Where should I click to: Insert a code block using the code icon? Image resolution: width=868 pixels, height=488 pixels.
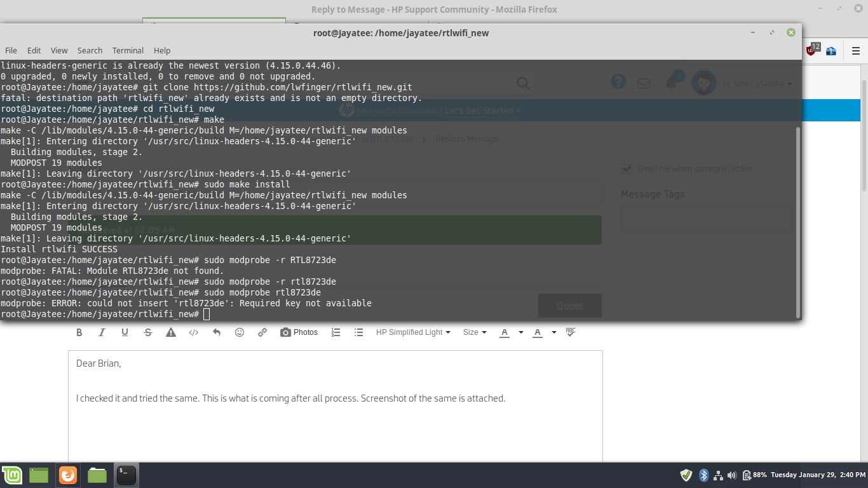click(194, 332)
